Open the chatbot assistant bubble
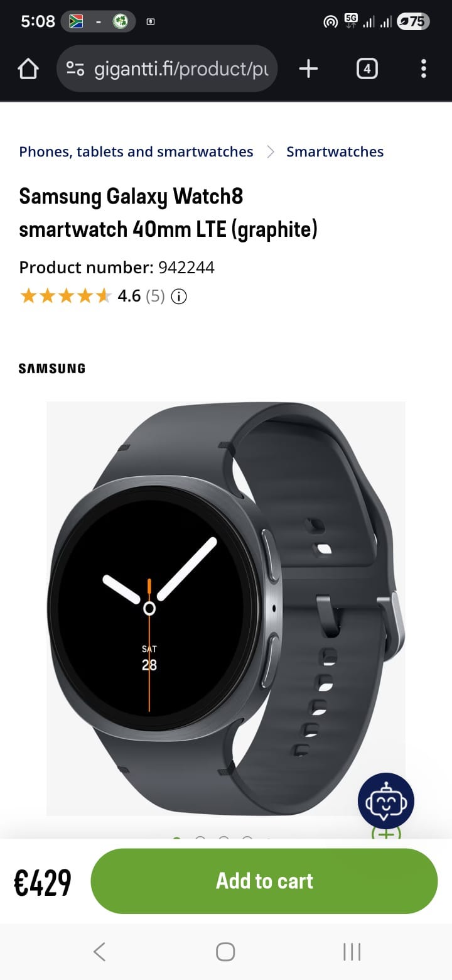Viewport: 452px width, 980px height. tap(386, 801)
